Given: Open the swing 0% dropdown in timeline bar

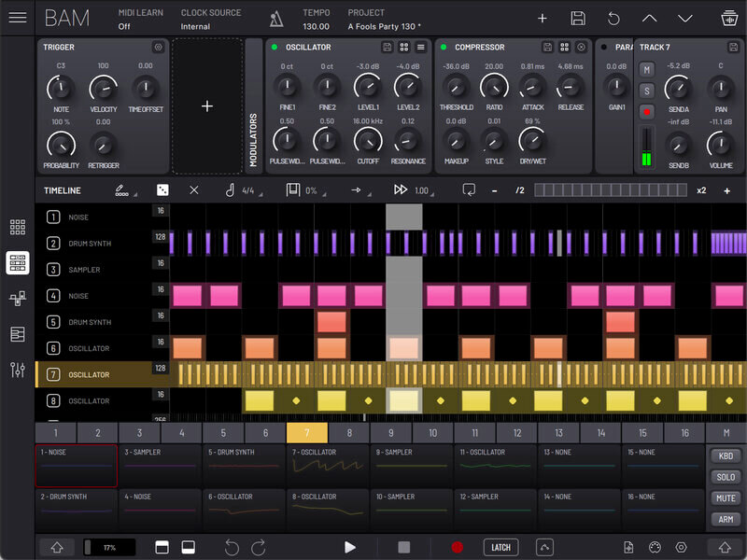Looking at the screenshot, I should point(311,190).
